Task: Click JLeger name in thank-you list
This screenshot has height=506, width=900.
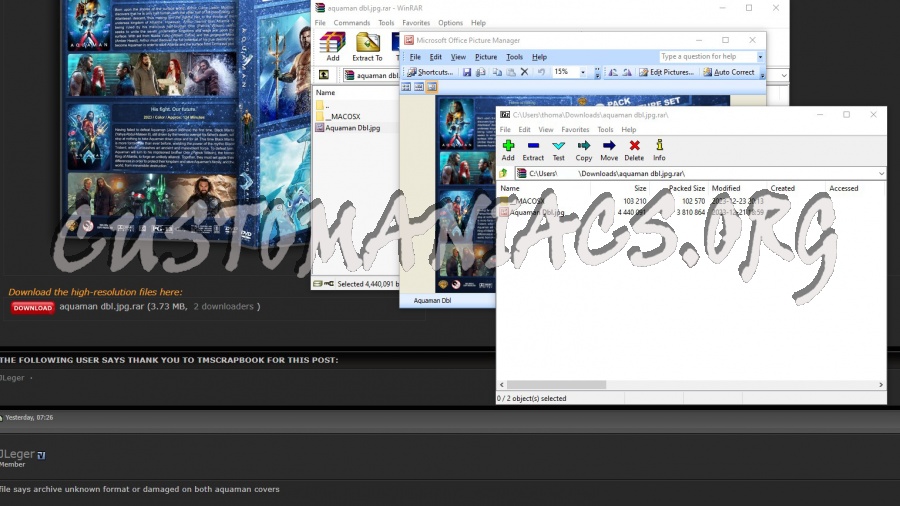Action: tap(12, 377)
